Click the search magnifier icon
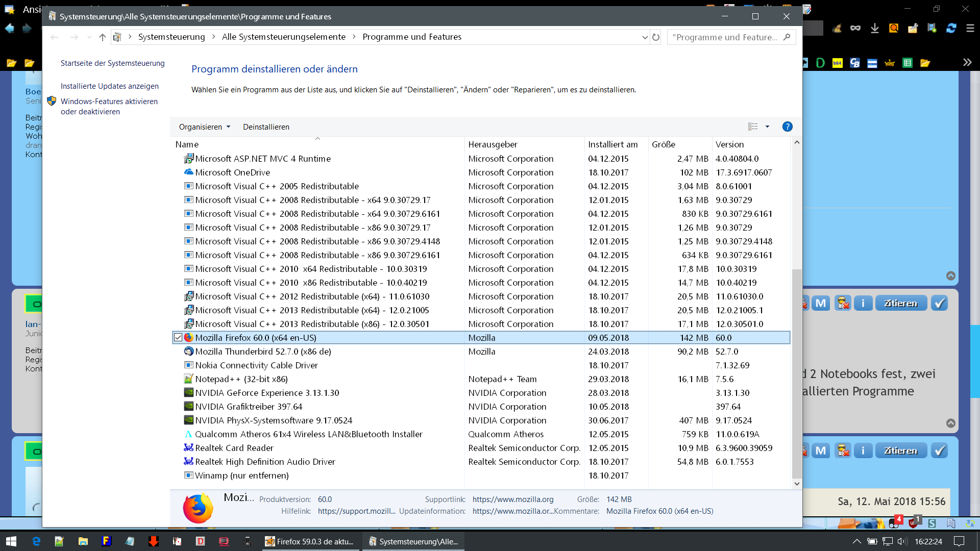 click(787, 37)
